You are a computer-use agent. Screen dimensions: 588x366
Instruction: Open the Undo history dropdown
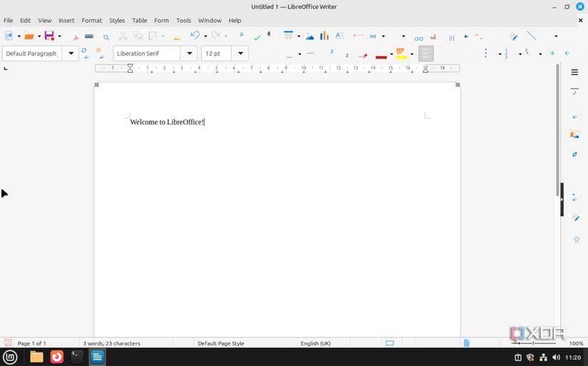205,36
